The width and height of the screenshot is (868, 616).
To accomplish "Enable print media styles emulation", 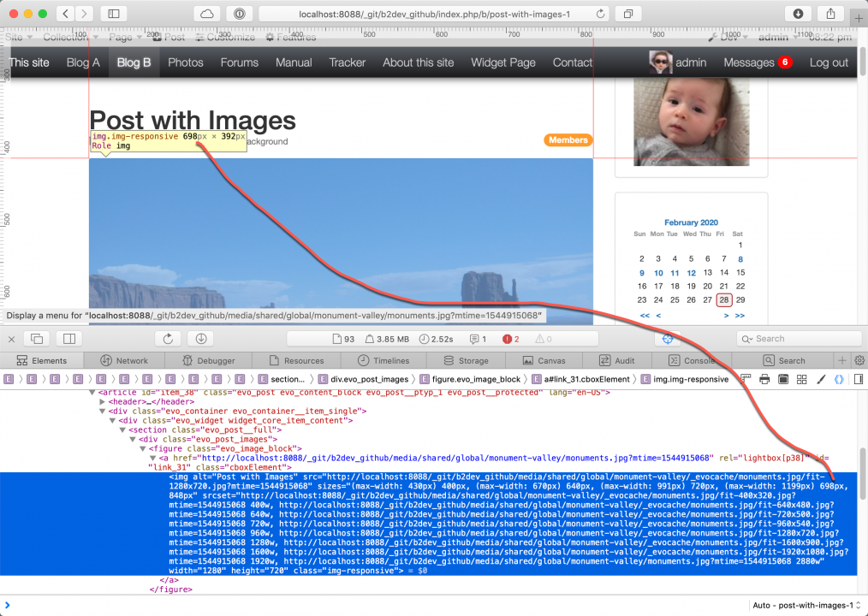I will click(x=764, y=379).
